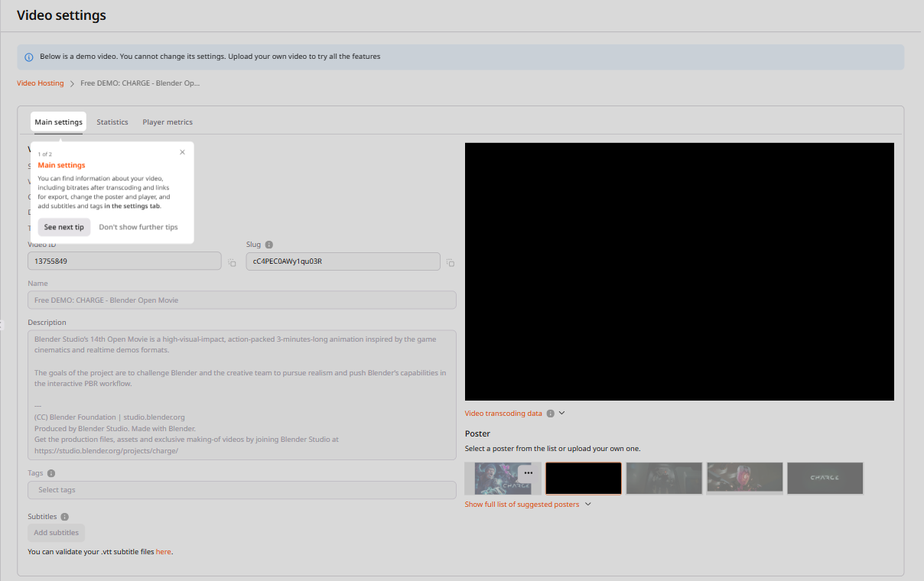Click the Slug input field
924x581 pixels.
pyautogui.click(x=343, y=261)
